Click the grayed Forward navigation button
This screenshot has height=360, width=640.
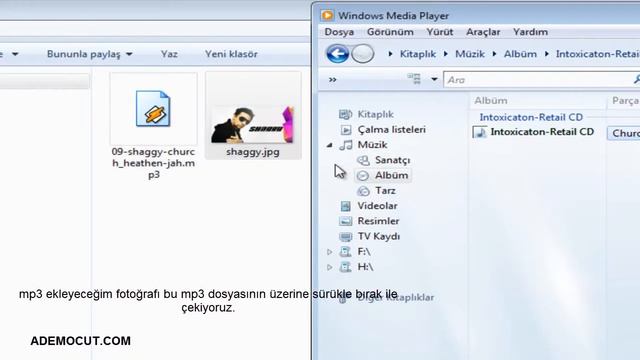click(x=362, y=53)
